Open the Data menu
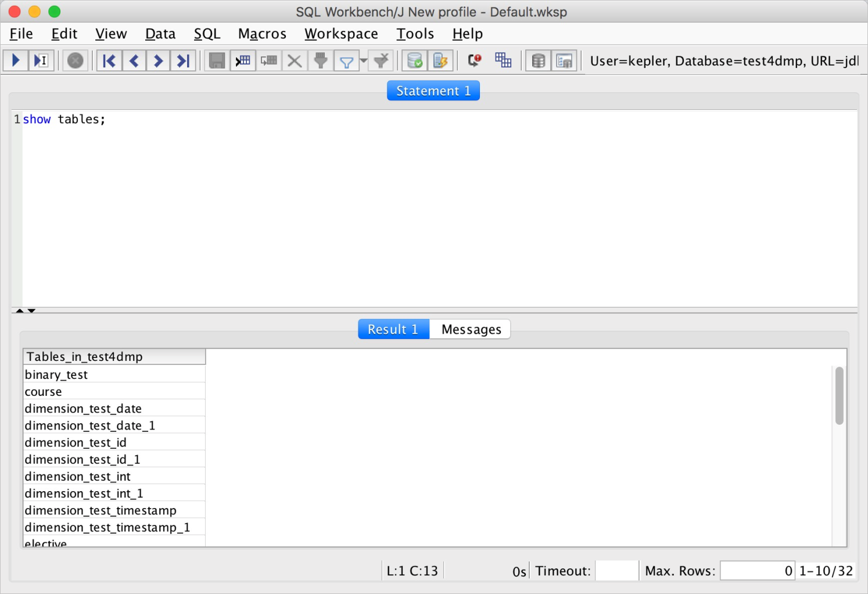The image size is (868, 594). pyautogui.click(x=160, y=34)
